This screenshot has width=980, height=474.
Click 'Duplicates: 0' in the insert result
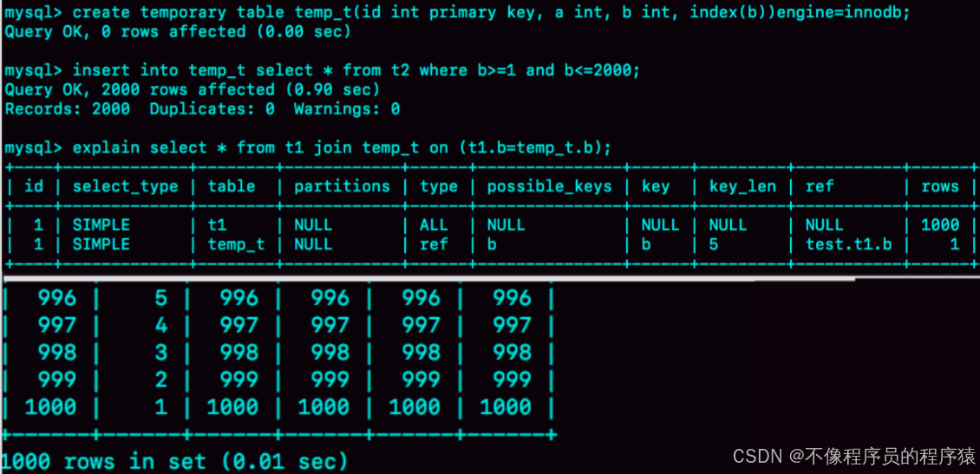click(212, 109)
